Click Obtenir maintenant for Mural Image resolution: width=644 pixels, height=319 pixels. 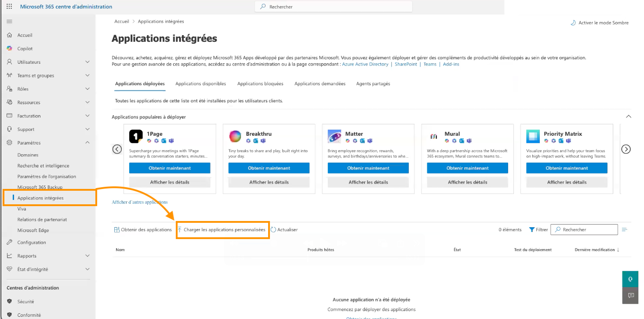467,168
